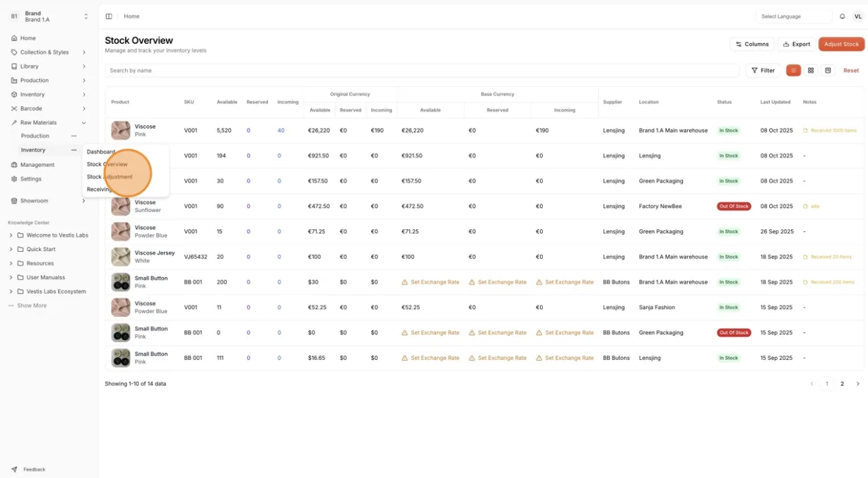Focus the Search by name field
The image size is (868, 478).
422,71
